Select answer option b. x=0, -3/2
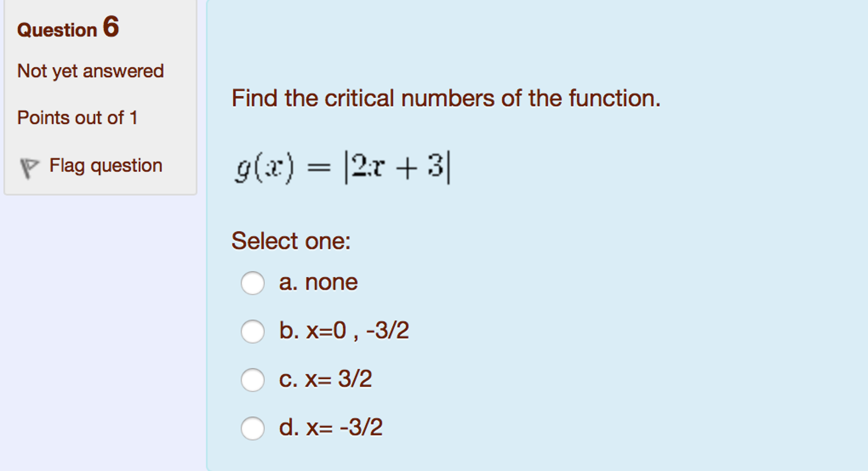This screenshot has width=868, height=471. point(344,330)
